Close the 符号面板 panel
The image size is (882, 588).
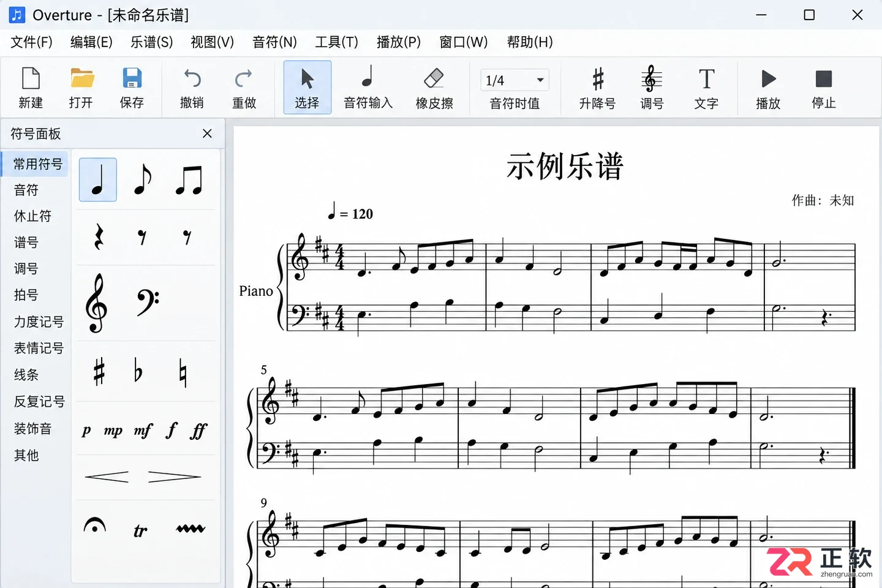pos(207,134)
